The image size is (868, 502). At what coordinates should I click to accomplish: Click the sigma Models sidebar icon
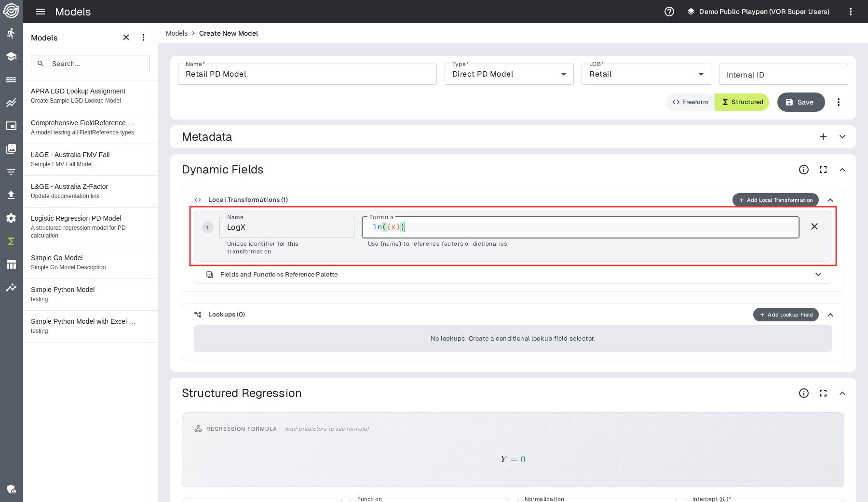(x=11, y=241)
